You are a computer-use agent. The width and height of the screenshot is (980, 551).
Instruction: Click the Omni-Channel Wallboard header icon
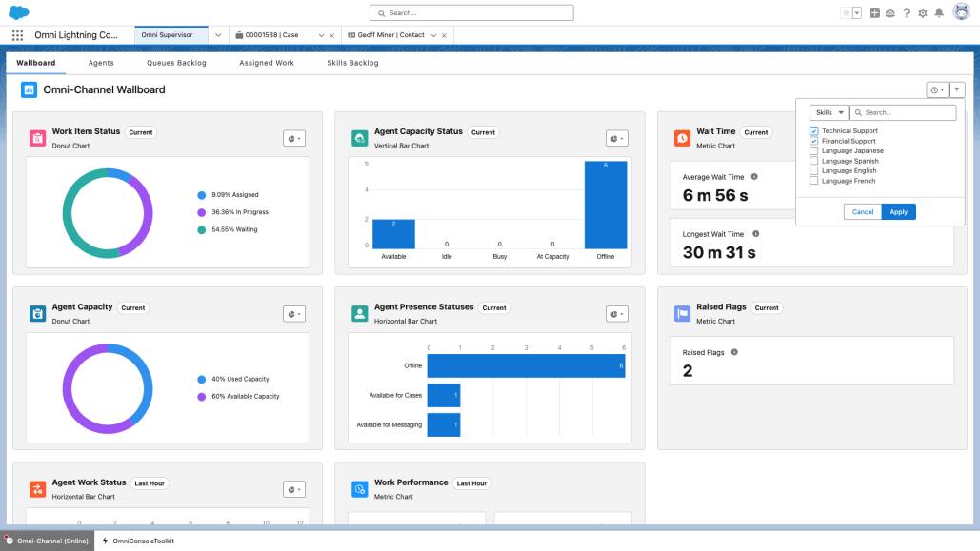point(29,90)
